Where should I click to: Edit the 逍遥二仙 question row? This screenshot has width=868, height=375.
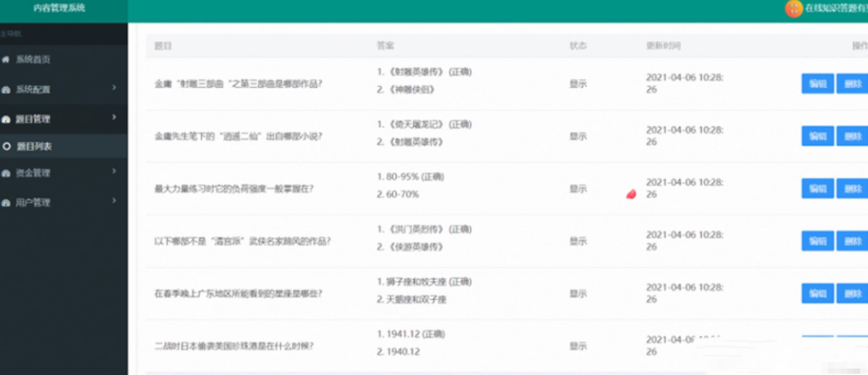pyautogui.click(x=817, y=136)
